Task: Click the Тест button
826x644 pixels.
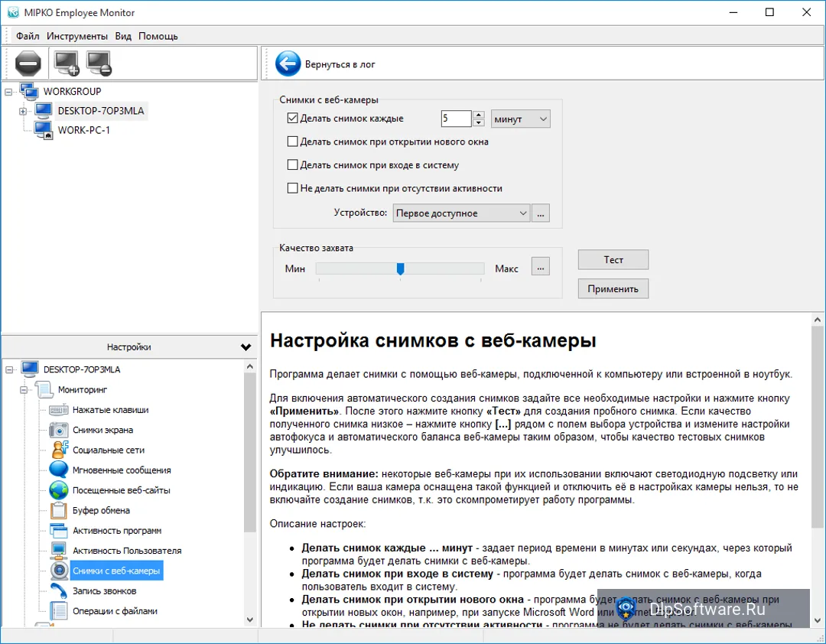Action: (x=613, y=260)
